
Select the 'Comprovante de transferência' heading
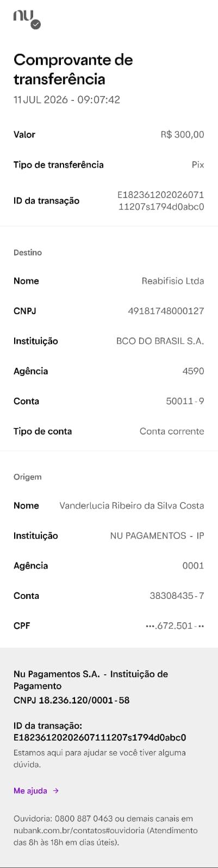pos(73,69)
